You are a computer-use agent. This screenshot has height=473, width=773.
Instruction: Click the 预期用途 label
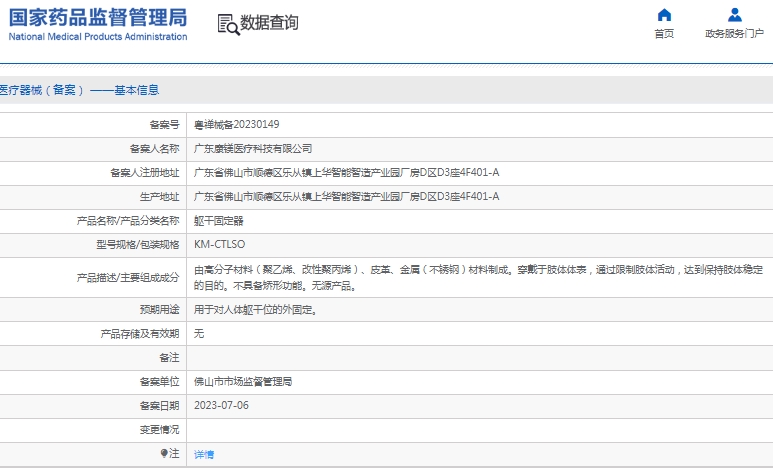pos(160,310)
